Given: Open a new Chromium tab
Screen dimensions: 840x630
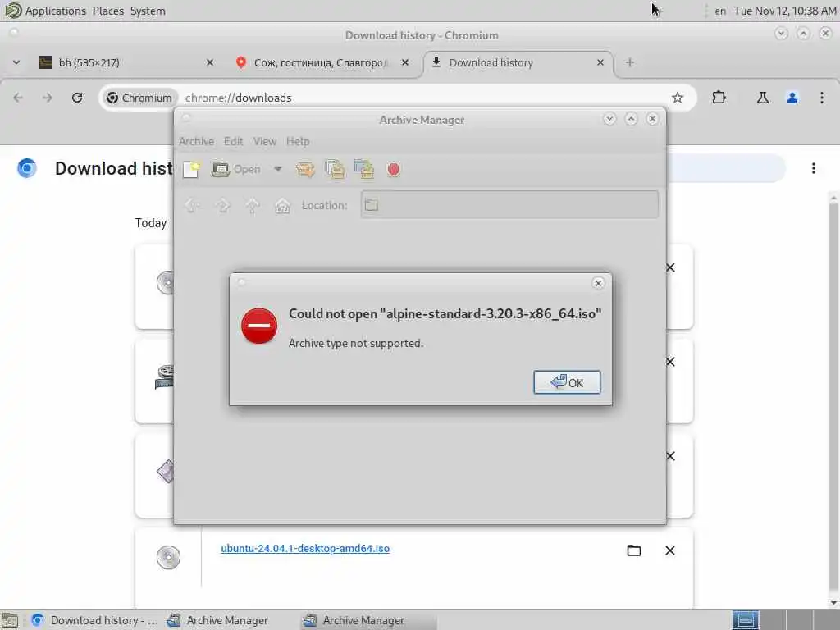Looking at the screenshot, I should point(630,62).
